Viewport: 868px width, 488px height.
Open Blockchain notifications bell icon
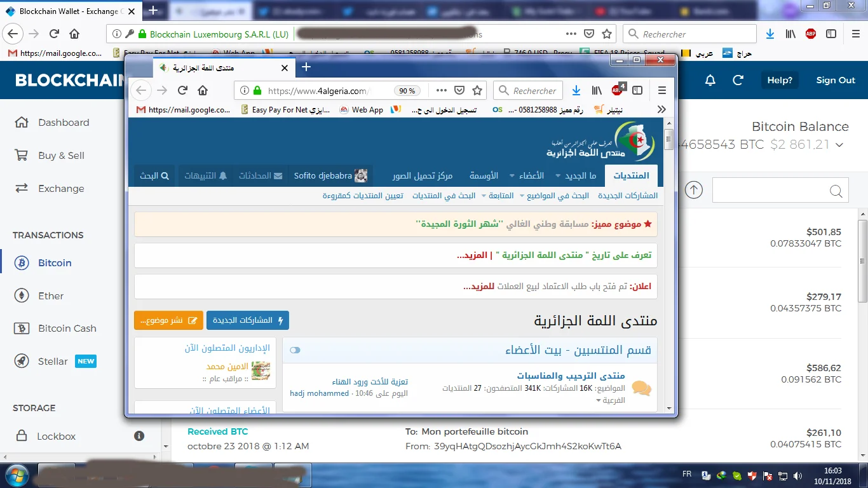tap(710, 80)
